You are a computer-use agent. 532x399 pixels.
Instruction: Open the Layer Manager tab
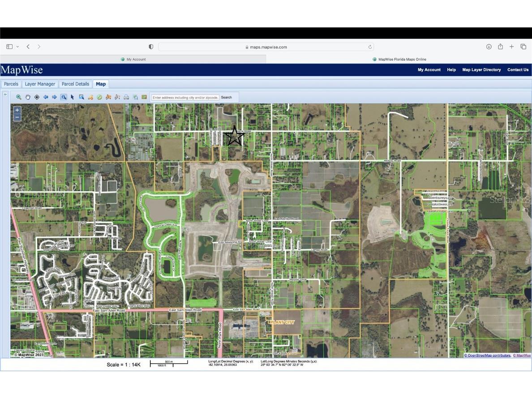pos(40,84)
